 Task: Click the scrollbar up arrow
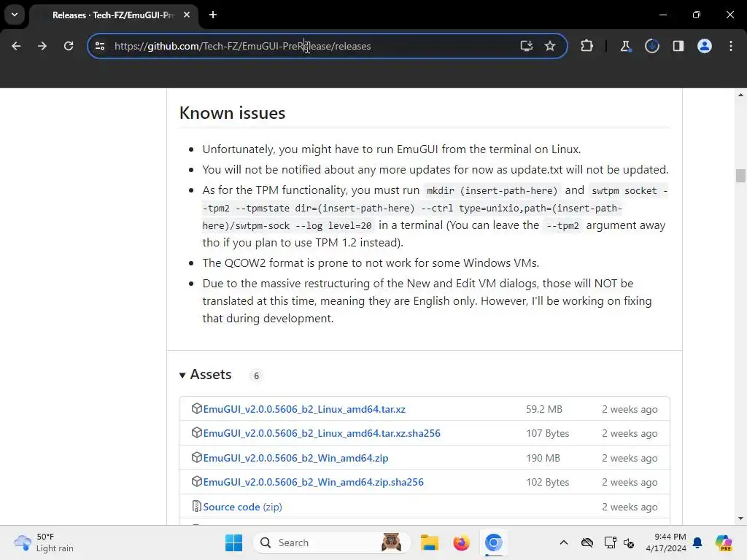[x=740, y=96]
